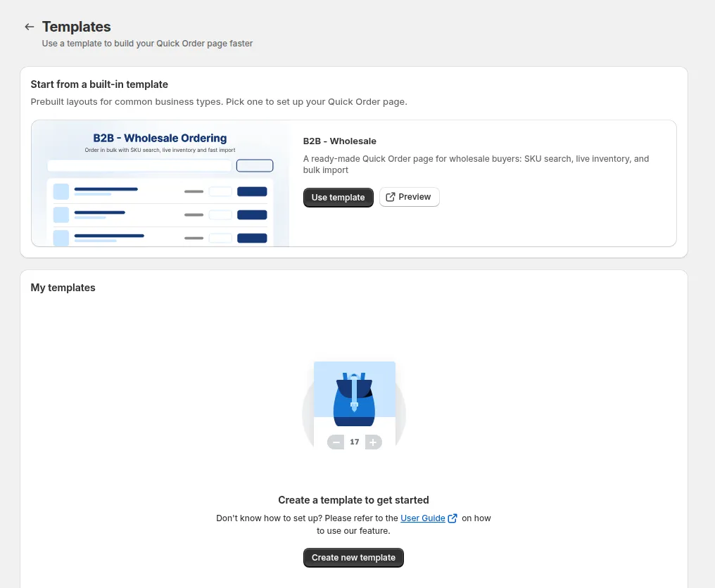Open the B2B Wholesale Preview
The image size is (715, 588).
coord(409,197)
